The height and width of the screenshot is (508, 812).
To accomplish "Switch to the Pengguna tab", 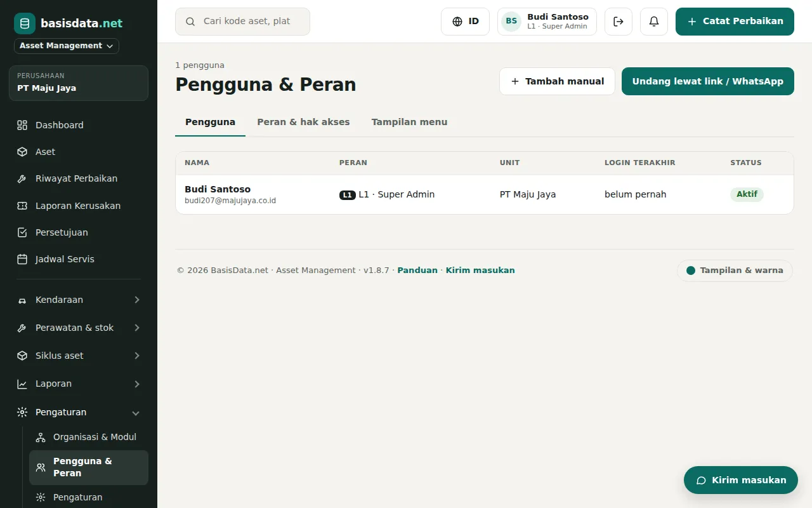I will (210, 122).
